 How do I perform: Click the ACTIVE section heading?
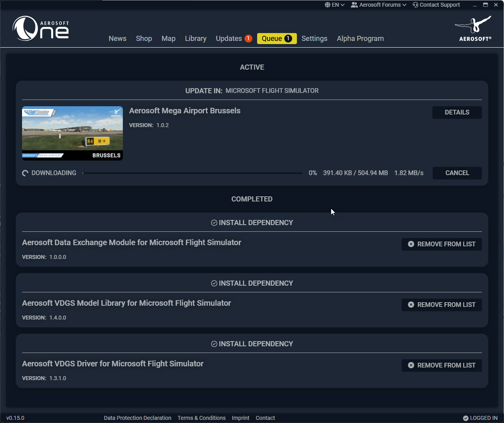pos(252,67)
